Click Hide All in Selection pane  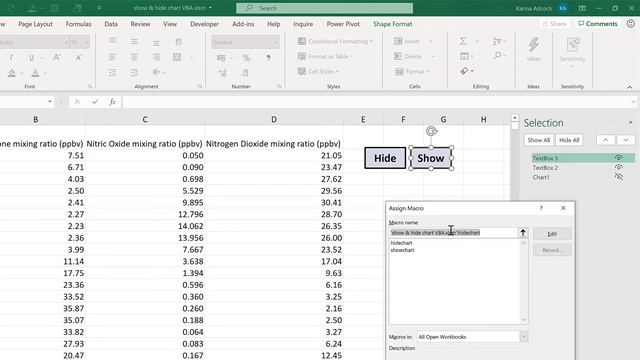click(x=569, y=140)
